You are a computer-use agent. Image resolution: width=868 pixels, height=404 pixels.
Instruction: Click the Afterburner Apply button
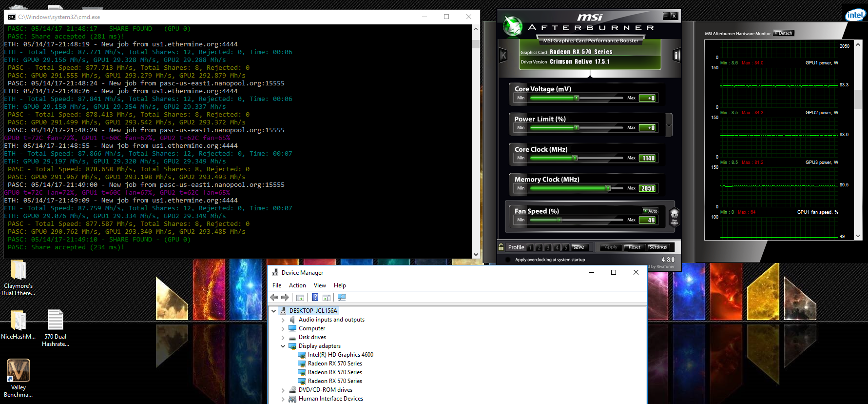pos(611,247)
